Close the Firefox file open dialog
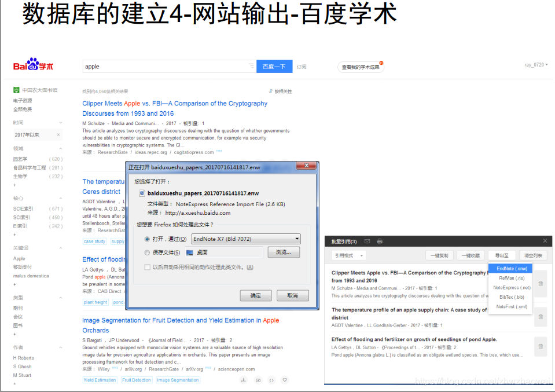555x392 pixels. 307,166
